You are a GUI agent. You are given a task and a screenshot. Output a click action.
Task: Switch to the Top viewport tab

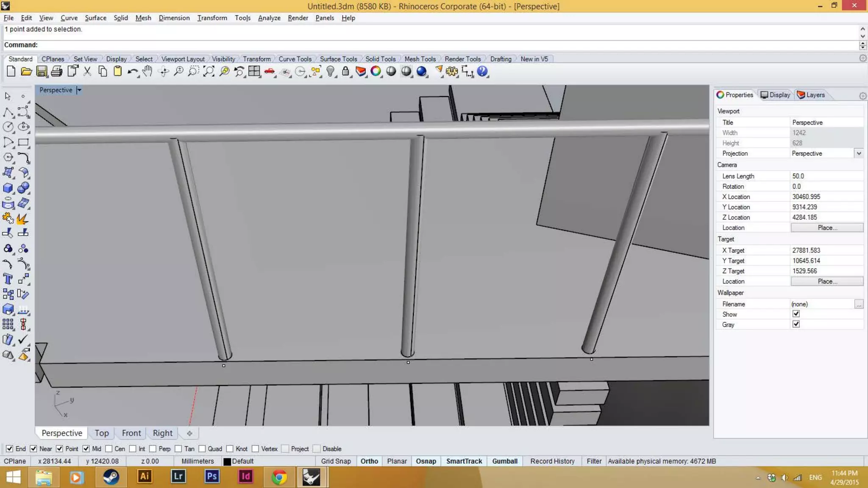102,433
